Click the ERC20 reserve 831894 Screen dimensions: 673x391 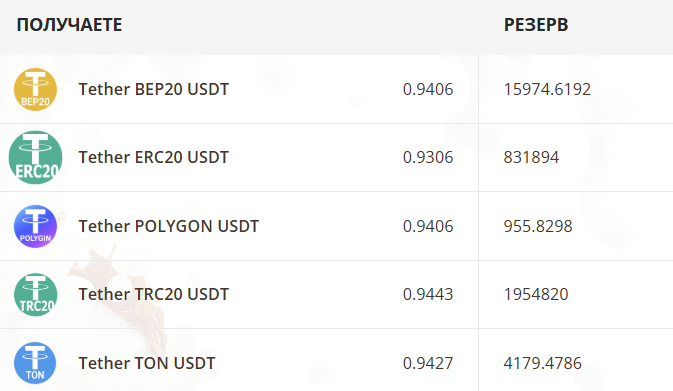(x=531, y=158)
